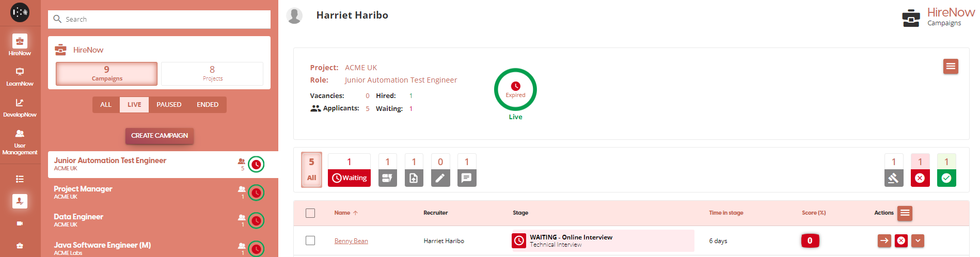Viewport: 980px width, 257px height.
Task: Filter applicants by green checkmark hired icon
Action: coord(946,178)
